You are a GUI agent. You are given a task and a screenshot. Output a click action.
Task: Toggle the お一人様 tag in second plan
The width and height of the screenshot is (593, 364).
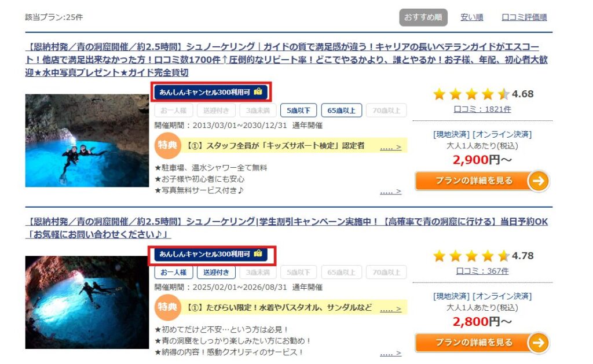pyautogui.click(x=174, y=272)
